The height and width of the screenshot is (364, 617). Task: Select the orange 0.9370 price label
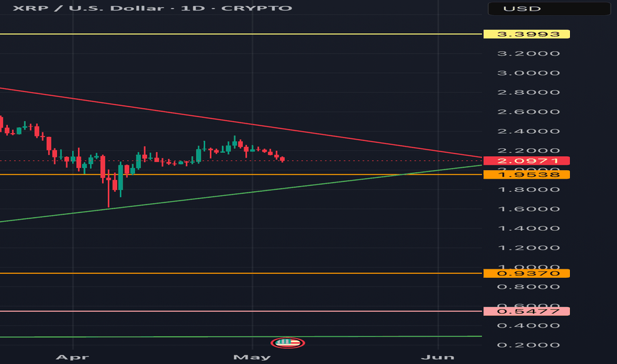pyautogui.click(x=526, y=273)
